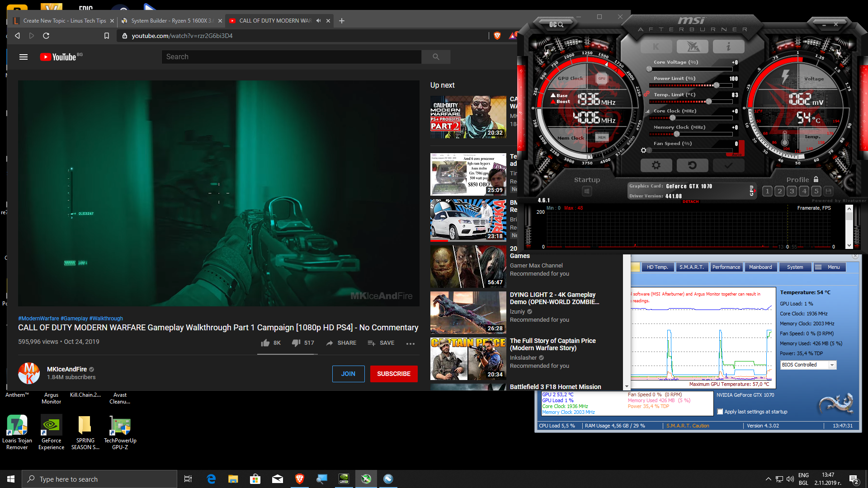This screenshot has width=868, height=488.
Task: Open the S.M.A.R.T. tab in Argus Monitor
Action: click(x=691, y=267)
